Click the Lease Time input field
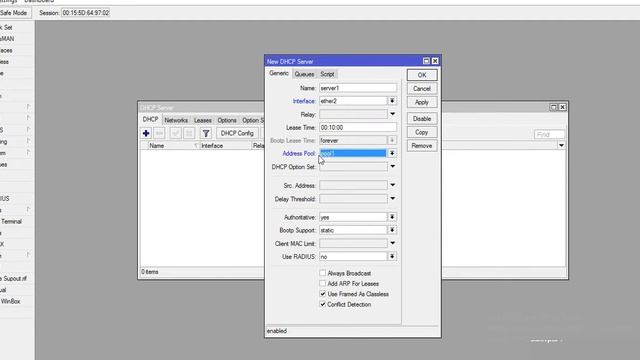The image size is (640, 360). (x=358, y=127)
